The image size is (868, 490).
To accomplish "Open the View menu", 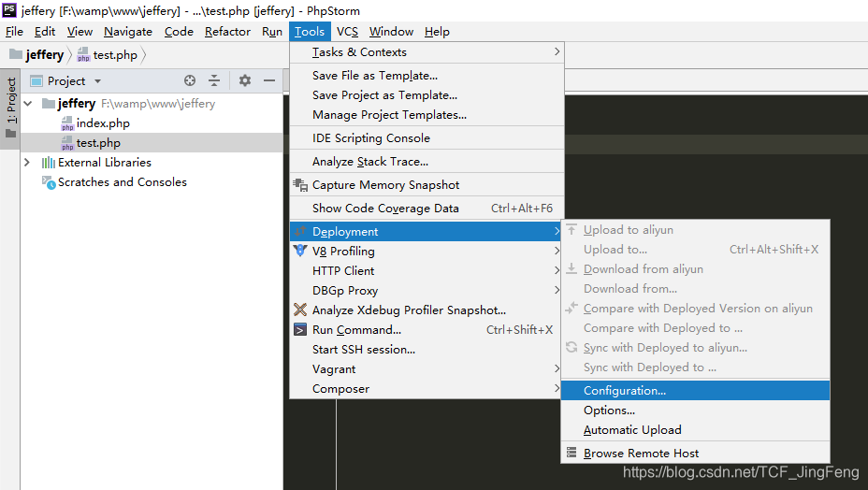I will point(80,32).
